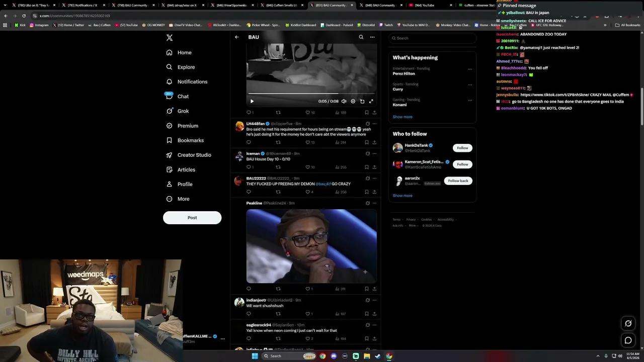Open the KickBot Dashboard bookmark
Screen dimensions: 644x362
(301, 25)
